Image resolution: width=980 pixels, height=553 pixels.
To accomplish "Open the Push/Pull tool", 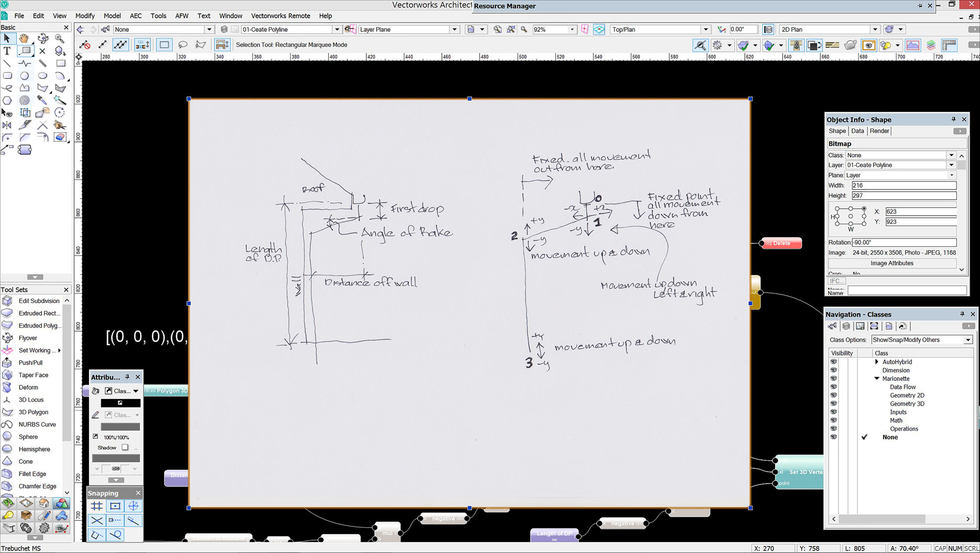I will coord(31,362).
